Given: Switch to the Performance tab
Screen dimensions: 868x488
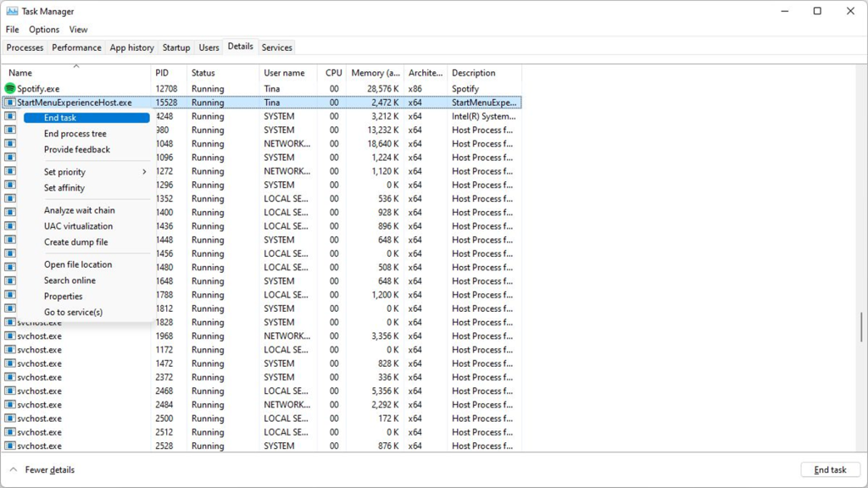Looking at the screenshot, I should [76, 47].
